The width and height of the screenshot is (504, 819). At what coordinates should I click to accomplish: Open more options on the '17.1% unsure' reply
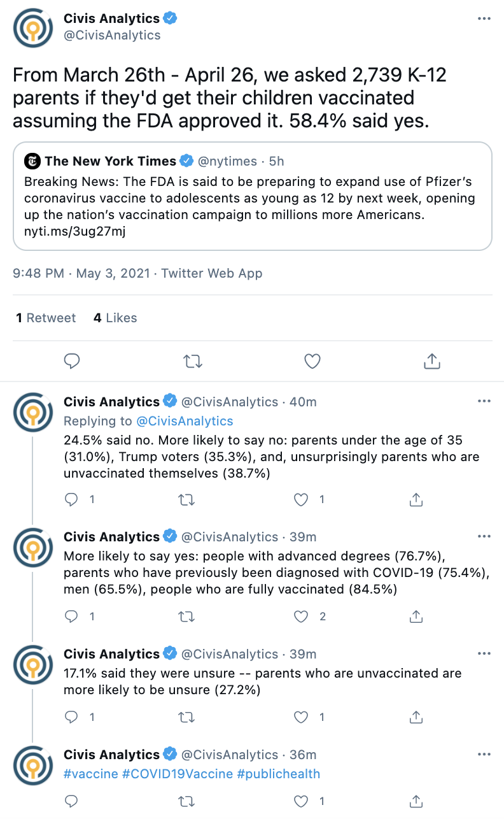tap(484, 653)
